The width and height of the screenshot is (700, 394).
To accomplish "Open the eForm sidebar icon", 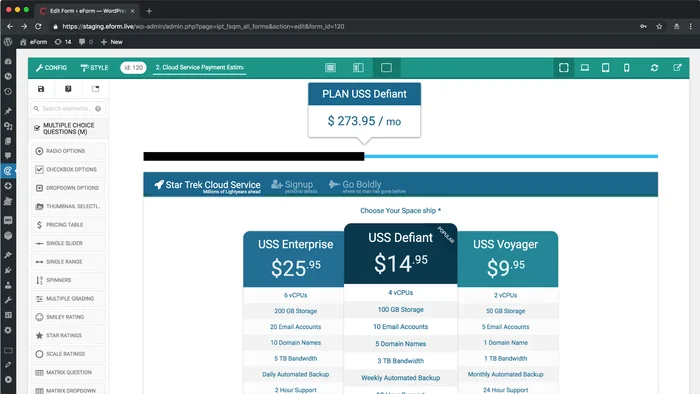I will point(8,170).
